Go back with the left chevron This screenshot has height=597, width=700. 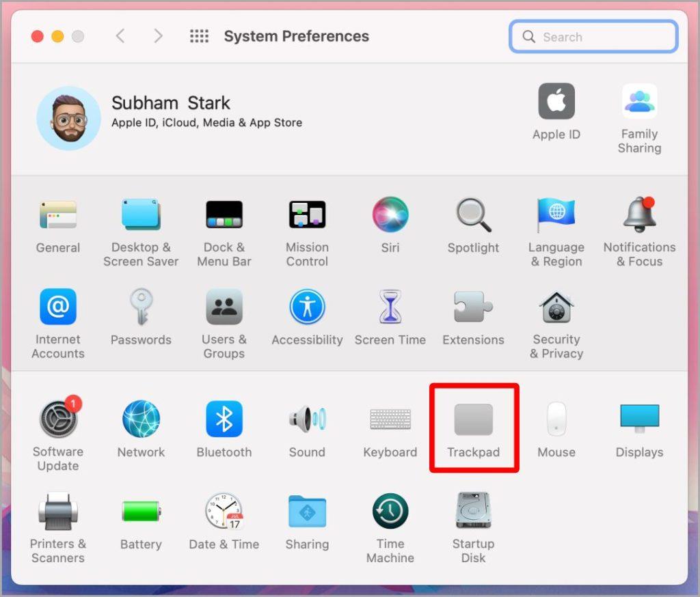coord(120,36)
